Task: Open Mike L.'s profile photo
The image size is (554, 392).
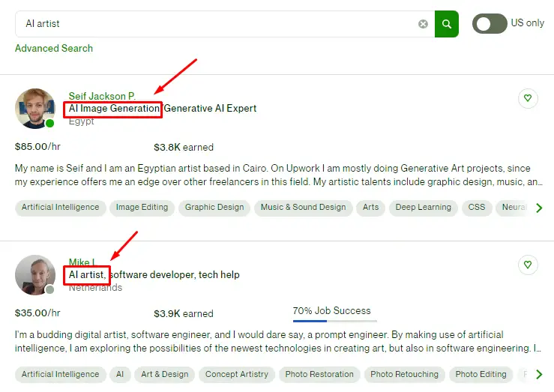Action: point(35,275)
